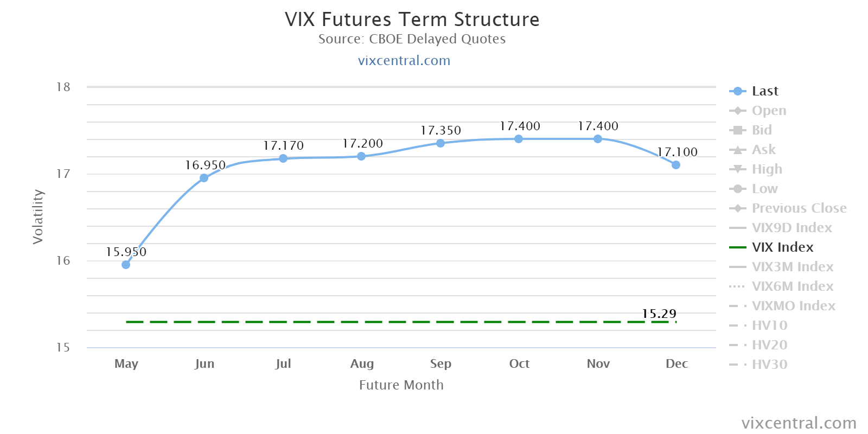Screen dimensions: 868x434
Task: Open the vixcentral.com link under subtitle
Action: pyautogui.click(x=404, y=60)
